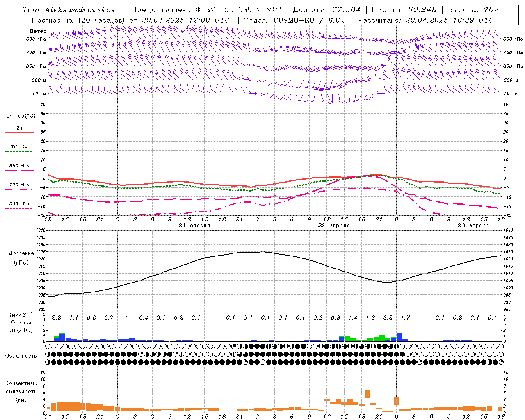
Task: Select the forecast start 20.04.2025 12:00 UTC
Action: click(185, 20)
